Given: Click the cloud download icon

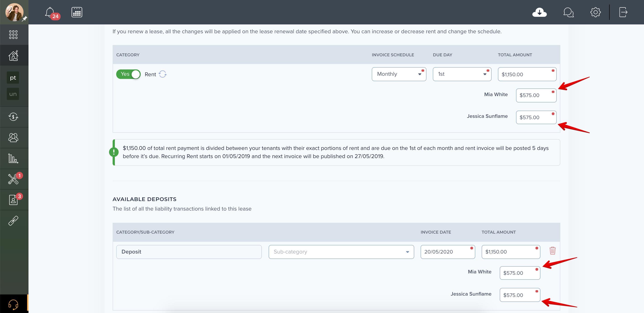Looking at the screenshot, I should 539,12.
